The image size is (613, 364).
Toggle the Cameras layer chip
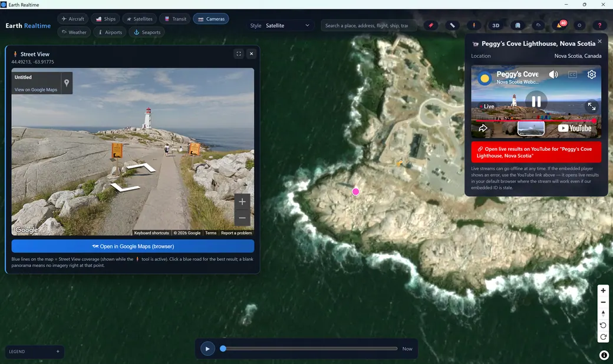pyautogui.click(x=211, y=19)
